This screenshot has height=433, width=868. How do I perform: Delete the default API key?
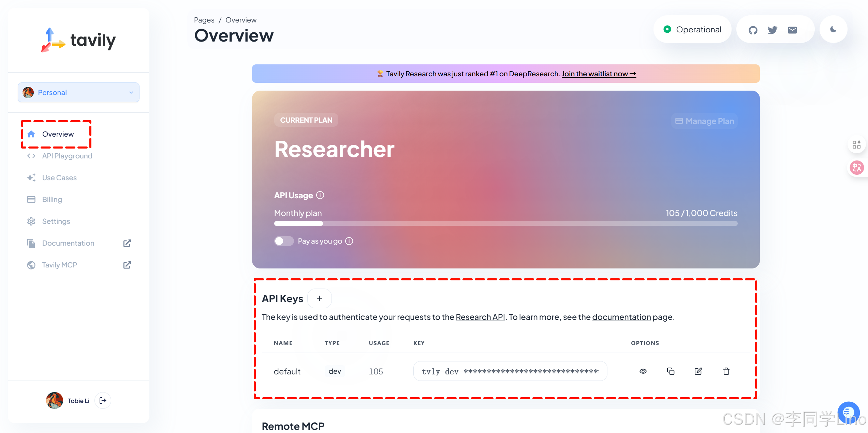pos(726,371)
